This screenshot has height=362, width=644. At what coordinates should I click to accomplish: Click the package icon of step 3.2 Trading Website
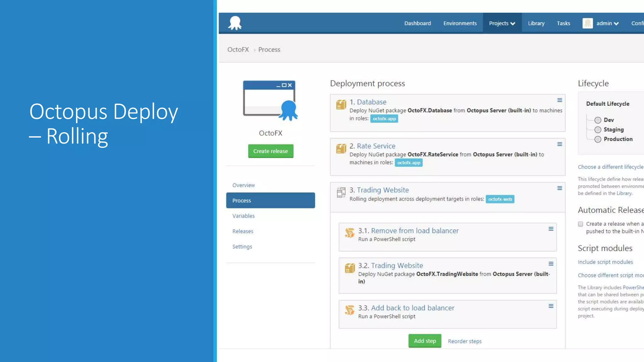(350, 268)
